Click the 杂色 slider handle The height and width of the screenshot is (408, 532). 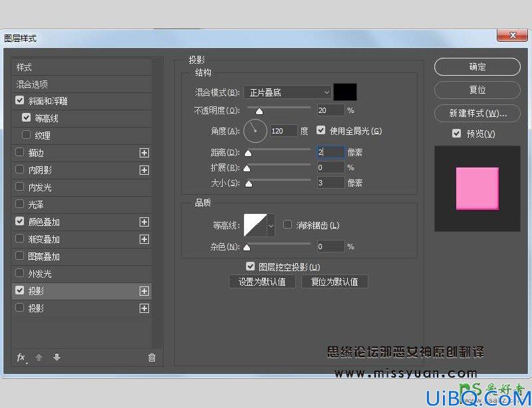click(247, 247)
